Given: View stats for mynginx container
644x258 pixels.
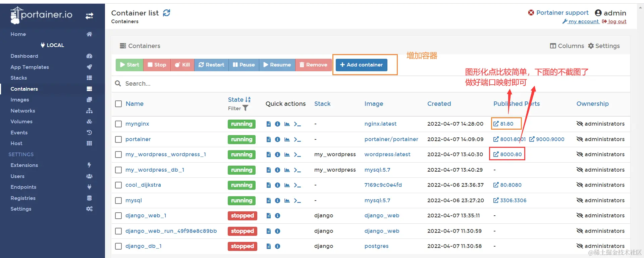Looking at the screenshot, I should pos(287,124).
